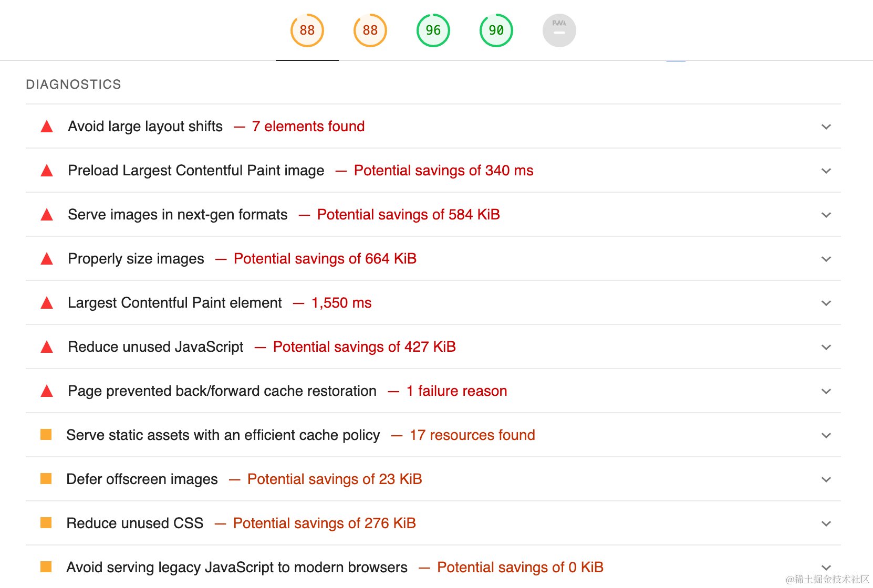
Task: Open the grey PWA category gauge
Action: pyautogui.click(x=559, y=30)
